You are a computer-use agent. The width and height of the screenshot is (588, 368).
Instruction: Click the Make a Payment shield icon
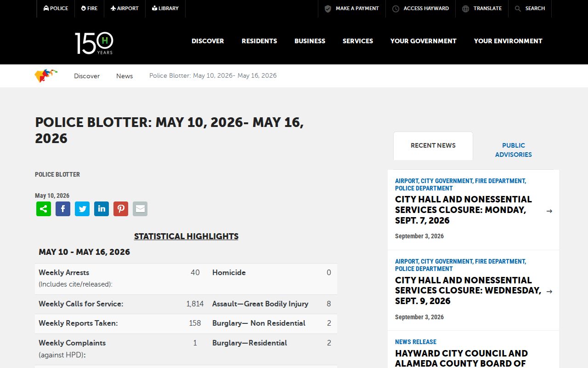(328, 9)
